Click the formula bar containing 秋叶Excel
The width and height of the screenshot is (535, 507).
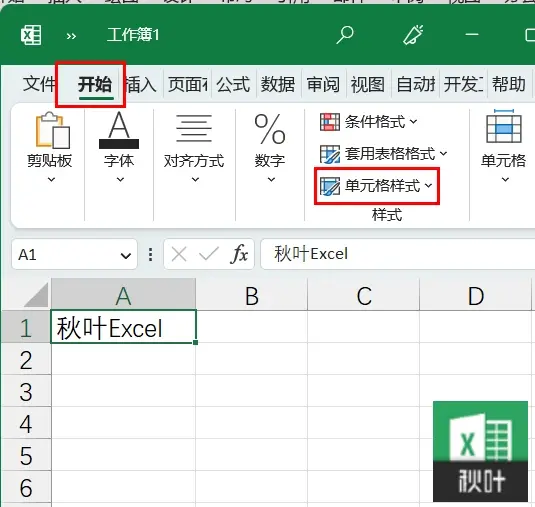397,254
